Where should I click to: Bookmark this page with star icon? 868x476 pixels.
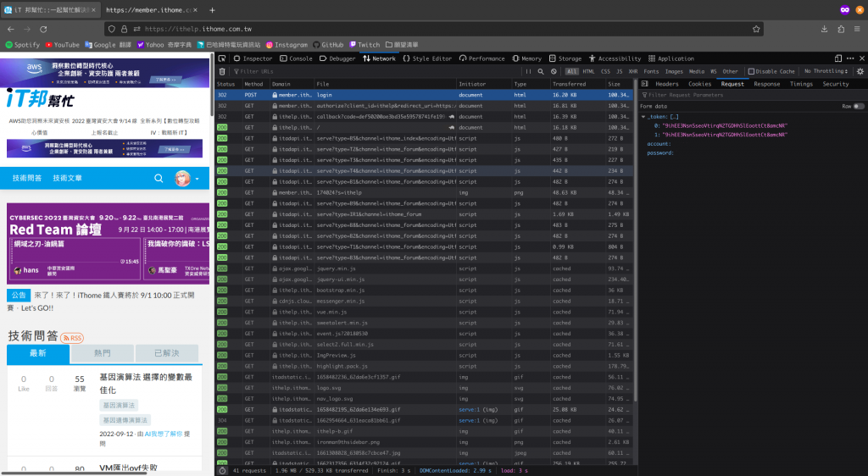point(756,29)
